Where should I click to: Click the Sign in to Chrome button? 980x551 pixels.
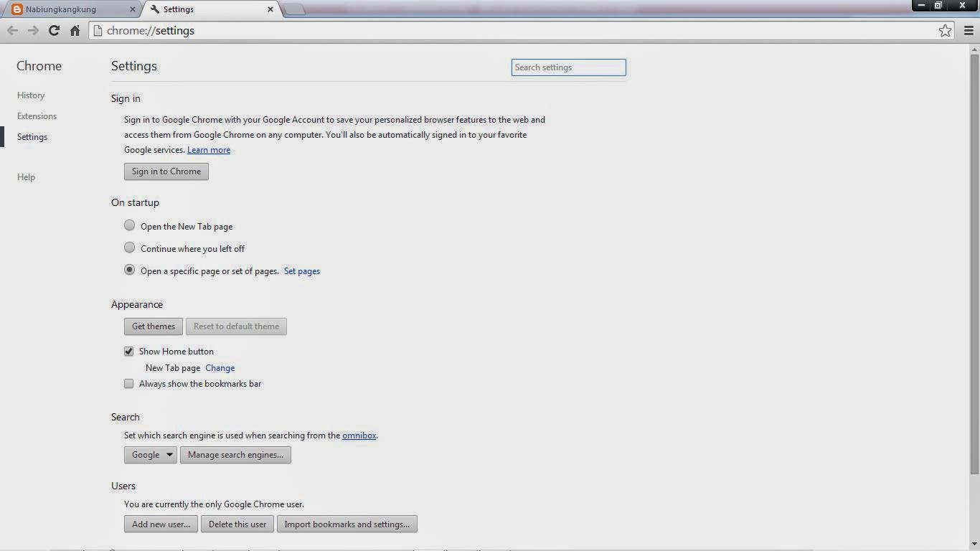[x=166, y=171]
